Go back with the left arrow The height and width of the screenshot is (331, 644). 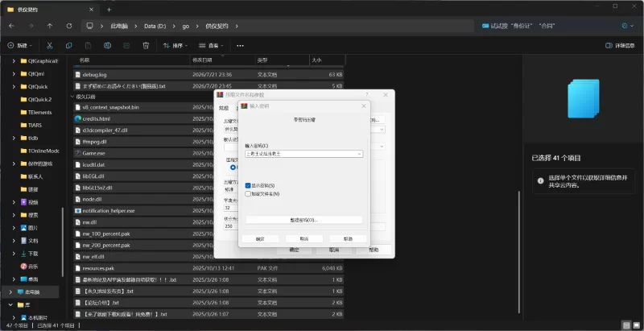(11, 26)
